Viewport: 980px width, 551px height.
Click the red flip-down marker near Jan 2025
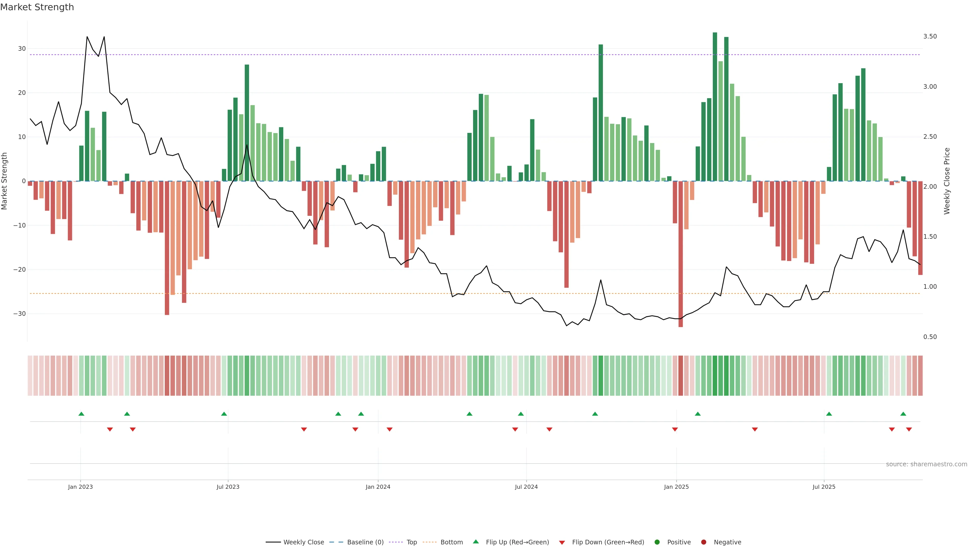(x=675, y=429)
